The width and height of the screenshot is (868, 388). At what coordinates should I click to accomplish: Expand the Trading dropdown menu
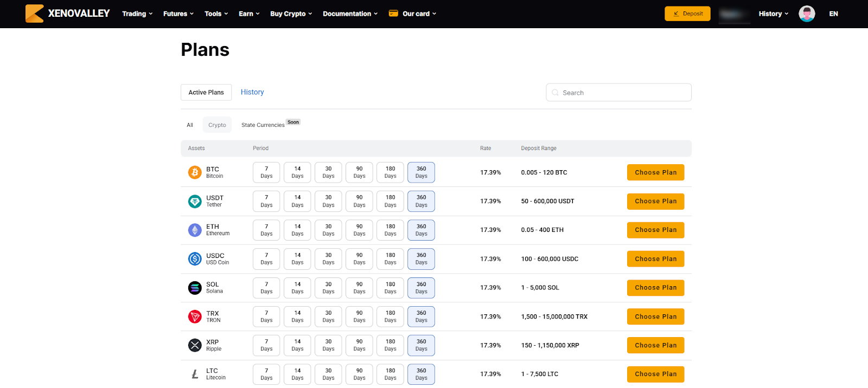[x=137, y=14]
